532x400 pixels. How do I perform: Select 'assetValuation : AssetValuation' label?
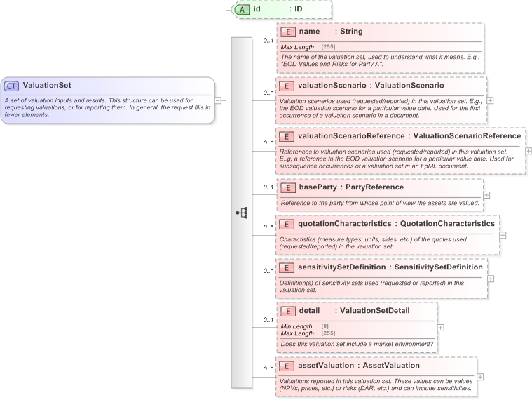click(359, 366)
